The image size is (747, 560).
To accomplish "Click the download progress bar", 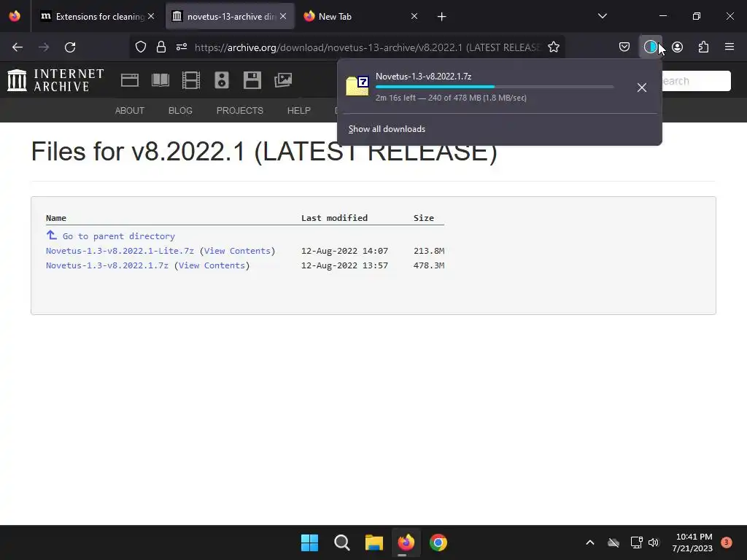I will coord(495,87).
